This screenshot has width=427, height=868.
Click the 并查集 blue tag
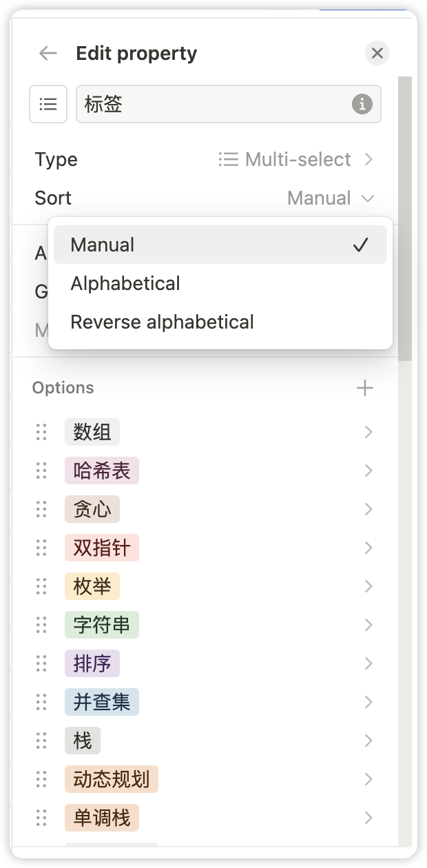tap(102, 702)
